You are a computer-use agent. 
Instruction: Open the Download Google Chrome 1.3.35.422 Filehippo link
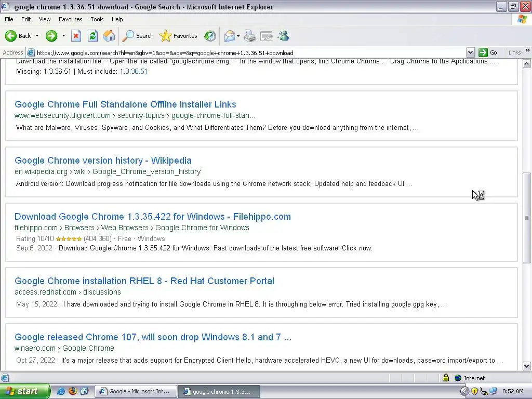[152, 217]
